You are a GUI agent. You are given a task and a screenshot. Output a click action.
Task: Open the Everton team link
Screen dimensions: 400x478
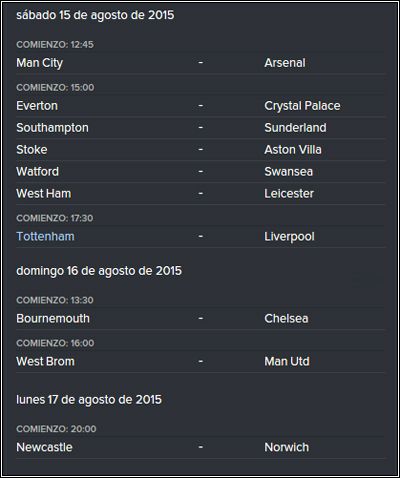pyautogui.click(x=37, y=106)
